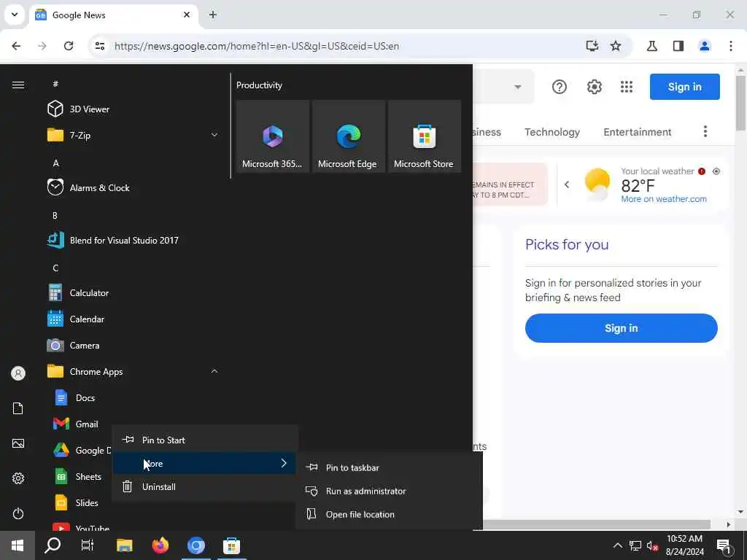
Task: Reload the Google News page
Action: click(x=69, y=46)
